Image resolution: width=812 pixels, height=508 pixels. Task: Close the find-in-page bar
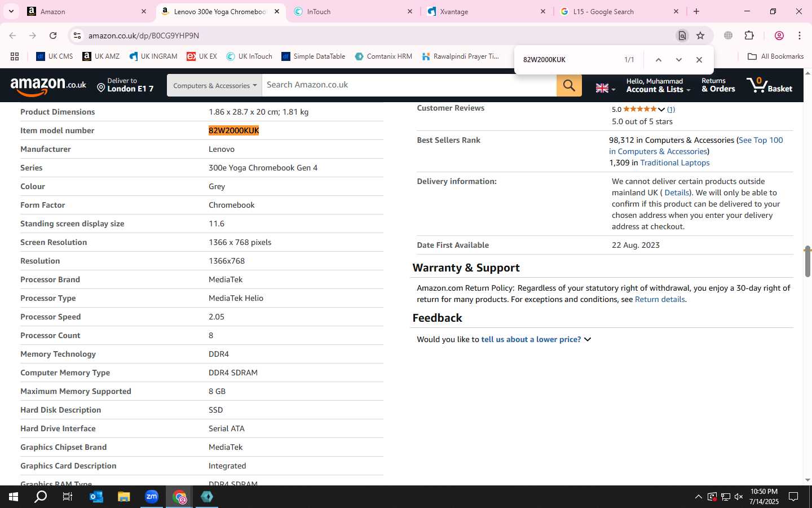pos(699,60)
